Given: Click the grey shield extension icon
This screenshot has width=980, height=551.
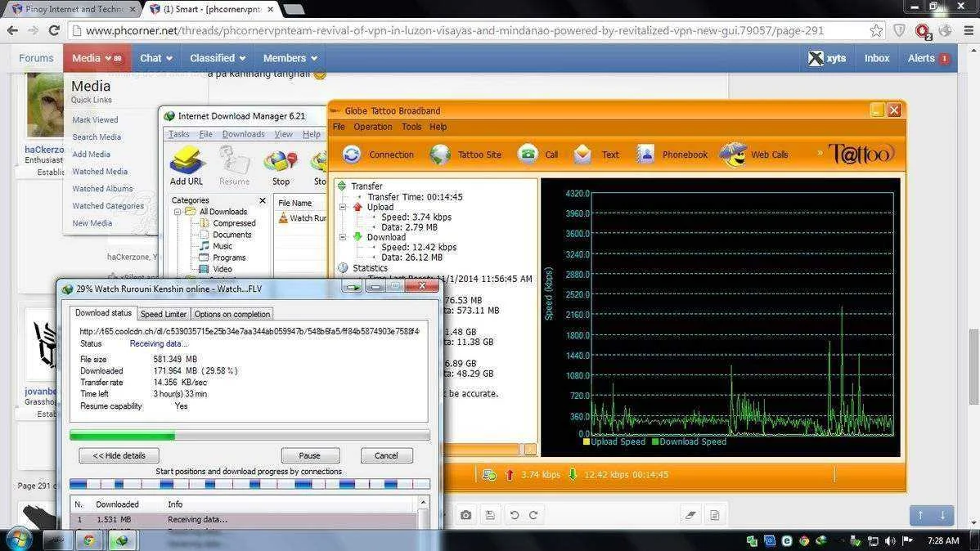Looking at the screenshot, I should click(899, 30).
